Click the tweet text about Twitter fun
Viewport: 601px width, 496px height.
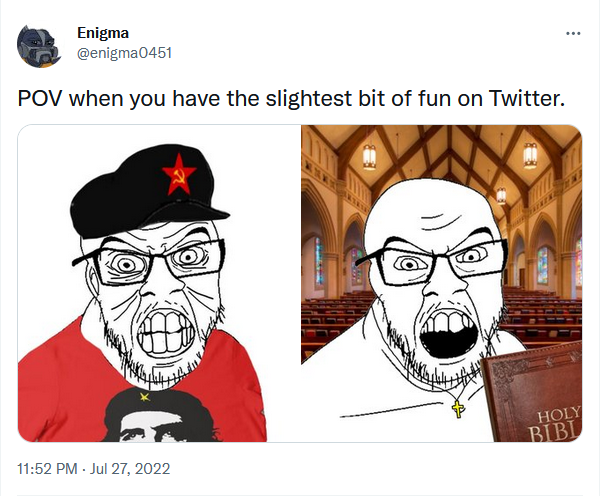point(291,99)
